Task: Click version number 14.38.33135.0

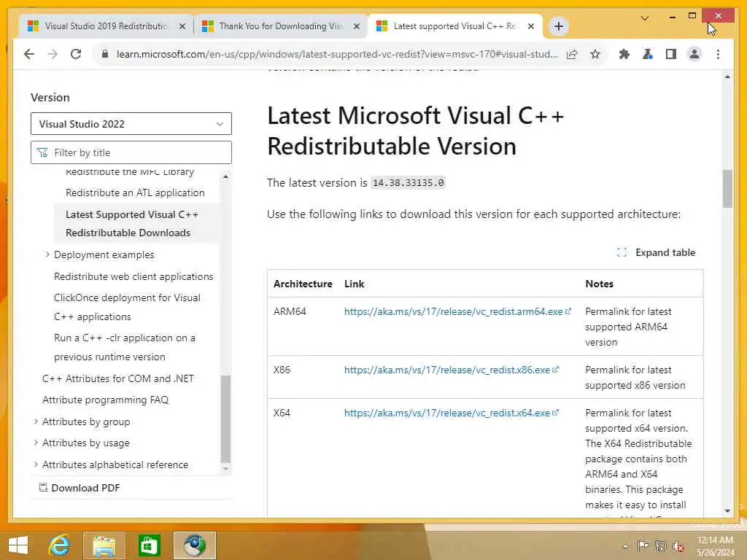Action: pyautogui.click(x=408, y=183)
